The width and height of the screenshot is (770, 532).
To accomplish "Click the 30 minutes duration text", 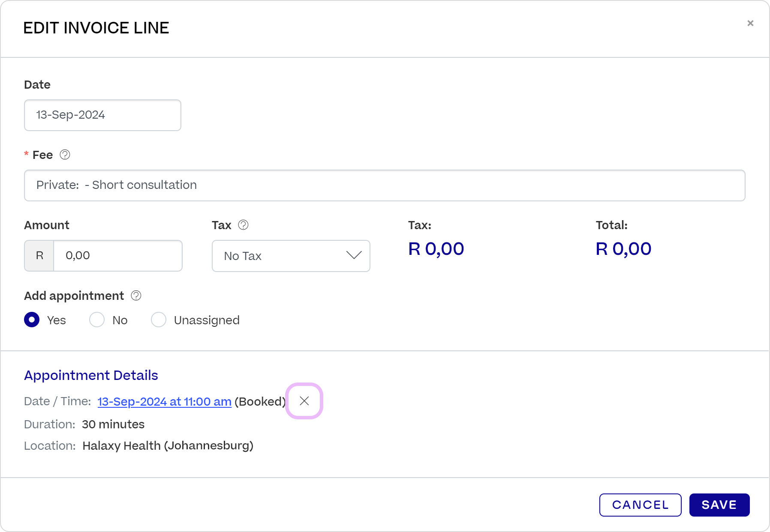I will click(x=113, y=424).
